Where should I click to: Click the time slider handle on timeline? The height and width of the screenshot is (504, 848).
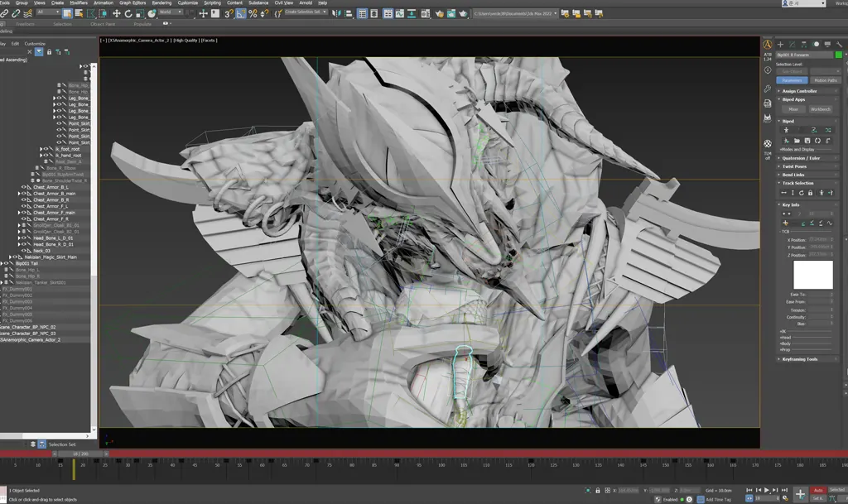[x=80, y=454]
